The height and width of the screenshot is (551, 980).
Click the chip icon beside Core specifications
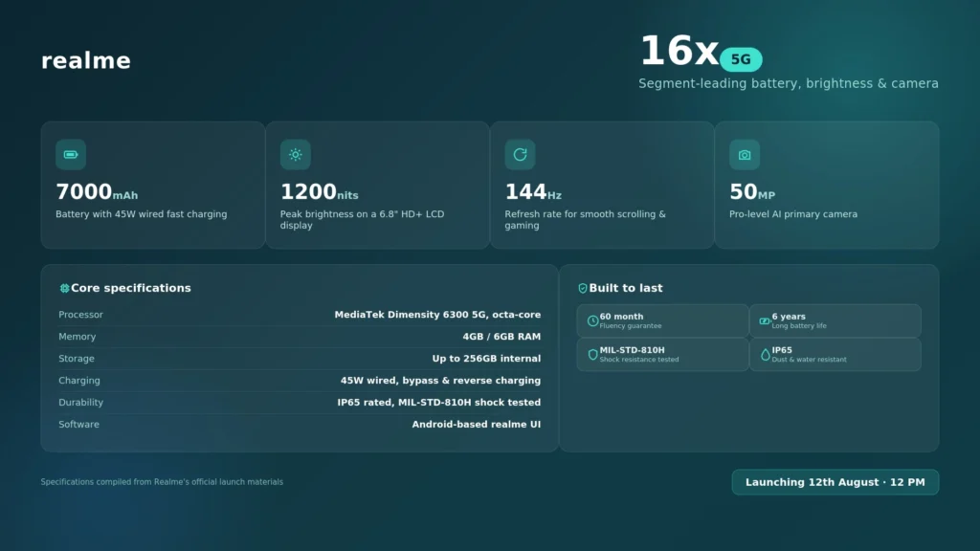pyautogui.click(x=64, y=288)
